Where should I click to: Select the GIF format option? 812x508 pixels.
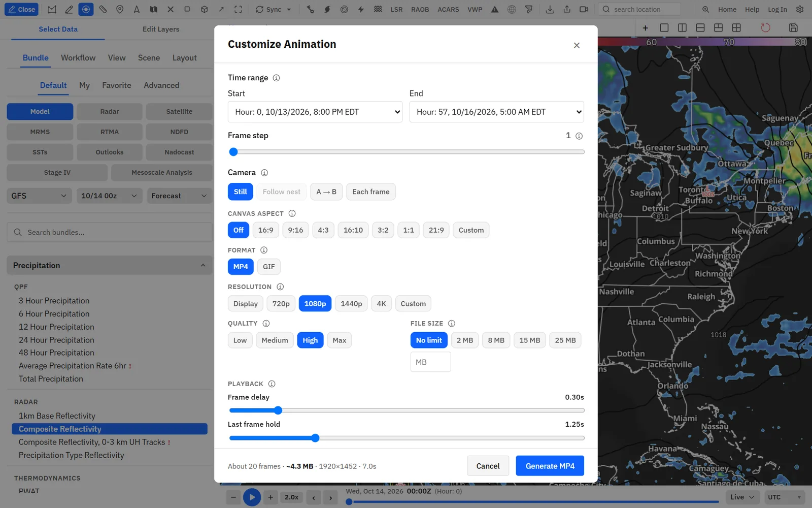[268, 267]
